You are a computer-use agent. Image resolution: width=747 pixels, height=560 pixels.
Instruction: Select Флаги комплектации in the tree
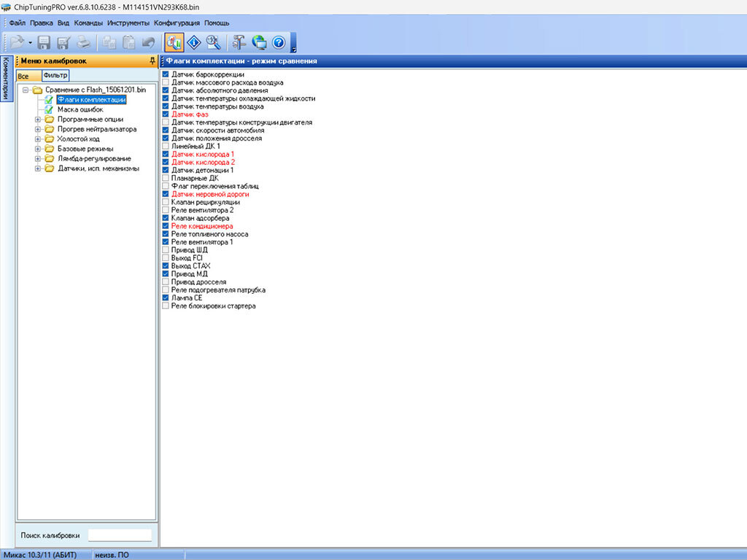click(x=91, y=99)
